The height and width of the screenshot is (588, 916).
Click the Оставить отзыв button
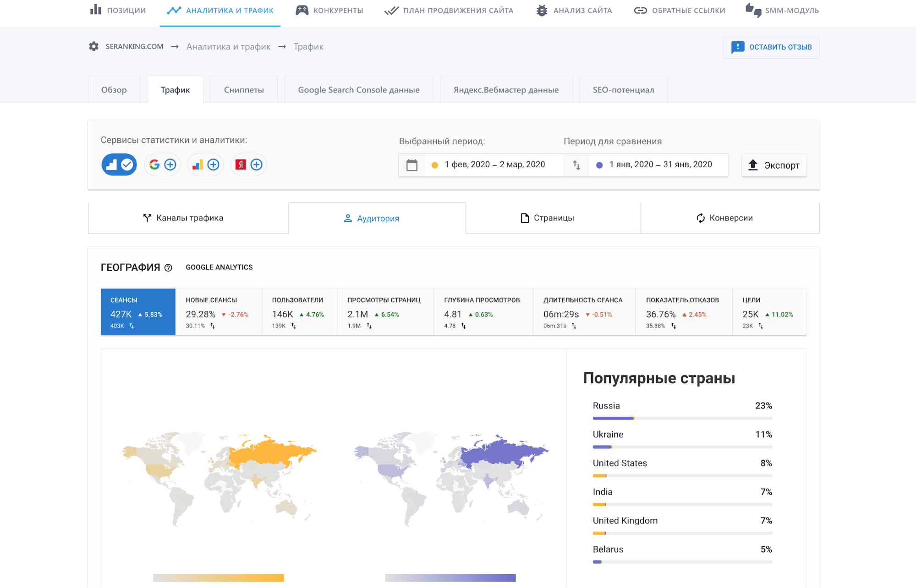click(x=771, y=47)
